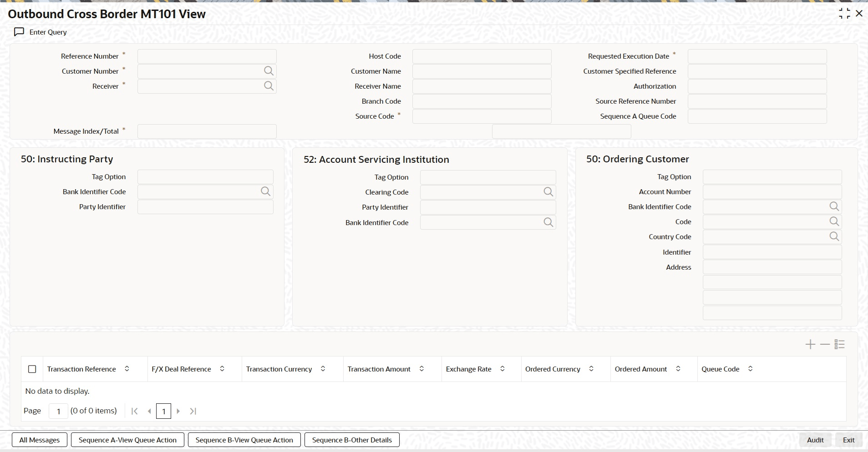Click the Page number input box

(x=58, y=411)
